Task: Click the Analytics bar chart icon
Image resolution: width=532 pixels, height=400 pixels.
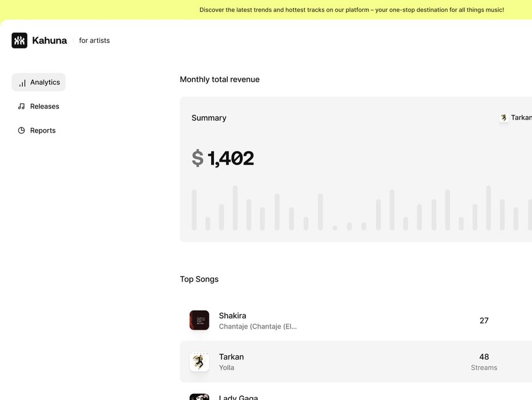Action: (x=22, y=83)
